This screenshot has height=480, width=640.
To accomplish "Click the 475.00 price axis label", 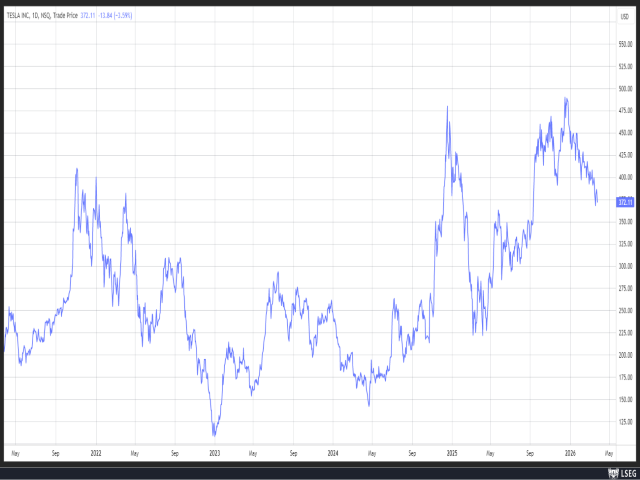I will [626, 111].
